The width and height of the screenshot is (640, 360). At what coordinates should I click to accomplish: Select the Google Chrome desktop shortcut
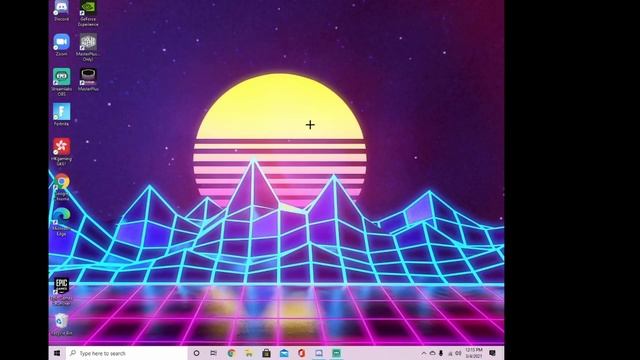tap(62, 187)
